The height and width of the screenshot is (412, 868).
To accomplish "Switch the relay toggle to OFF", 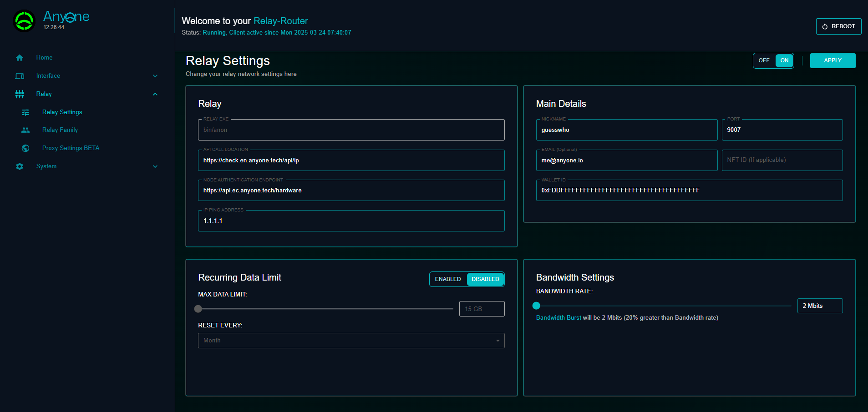I will click(x=764, y=60).
